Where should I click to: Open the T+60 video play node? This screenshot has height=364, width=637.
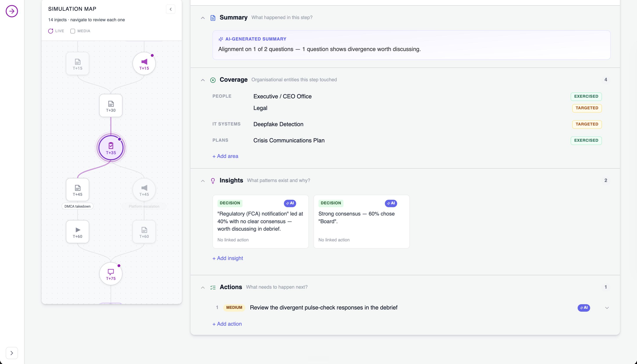78,232
